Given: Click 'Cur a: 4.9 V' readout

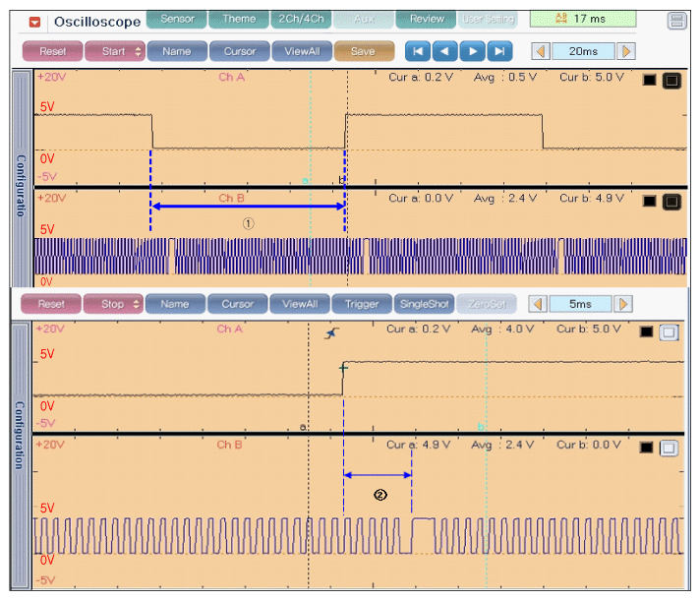Looking at the screenshot, I should [x=418, y=445].
